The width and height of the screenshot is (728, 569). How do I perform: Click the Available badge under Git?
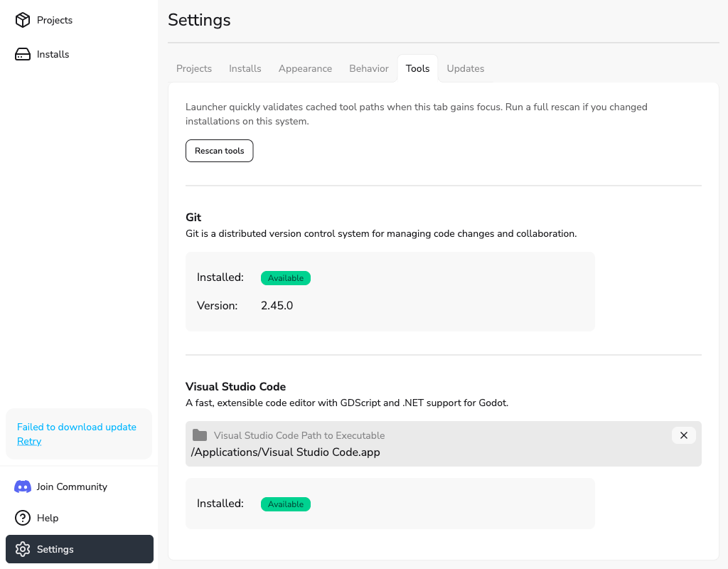(285, 278)
